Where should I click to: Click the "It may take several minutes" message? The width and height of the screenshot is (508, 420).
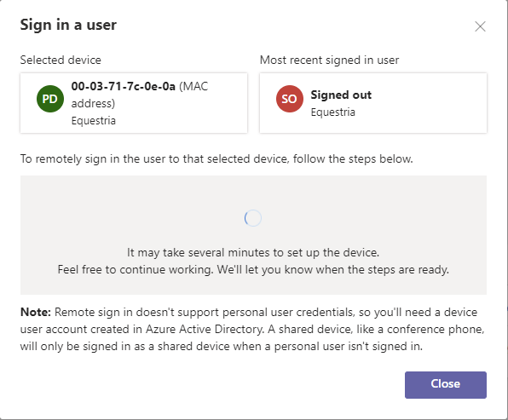click(x=253, y=252)
